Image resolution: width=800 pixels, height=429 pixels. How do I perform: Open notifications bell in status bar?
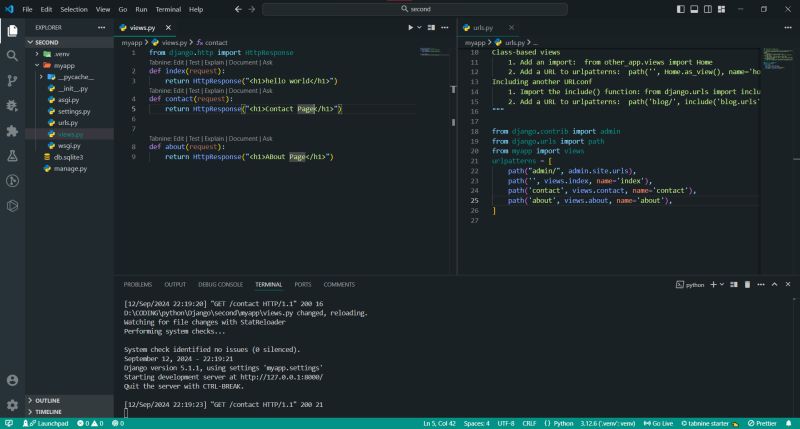pyautogui.click(x=789, y=423)
